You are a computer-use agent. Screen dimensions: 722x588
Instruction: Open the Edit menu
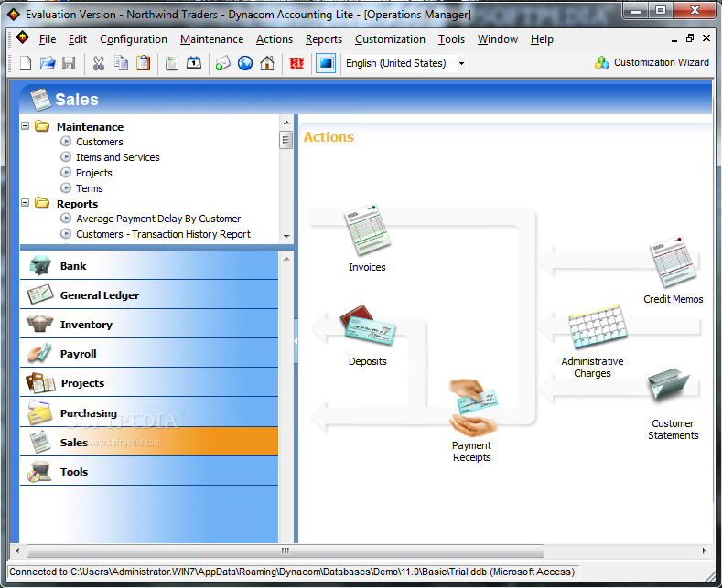78,39
